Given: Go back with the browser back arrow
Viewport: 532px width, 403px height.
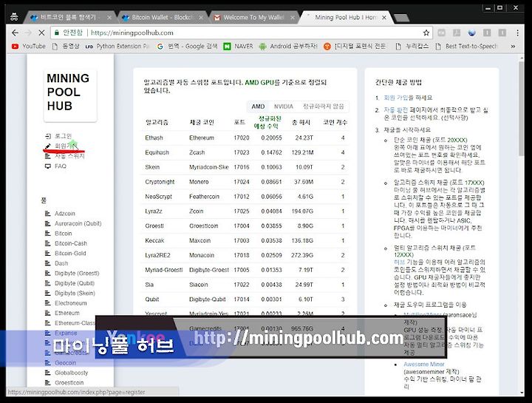Looking at the screenshot, I should (x=15, y=33).
